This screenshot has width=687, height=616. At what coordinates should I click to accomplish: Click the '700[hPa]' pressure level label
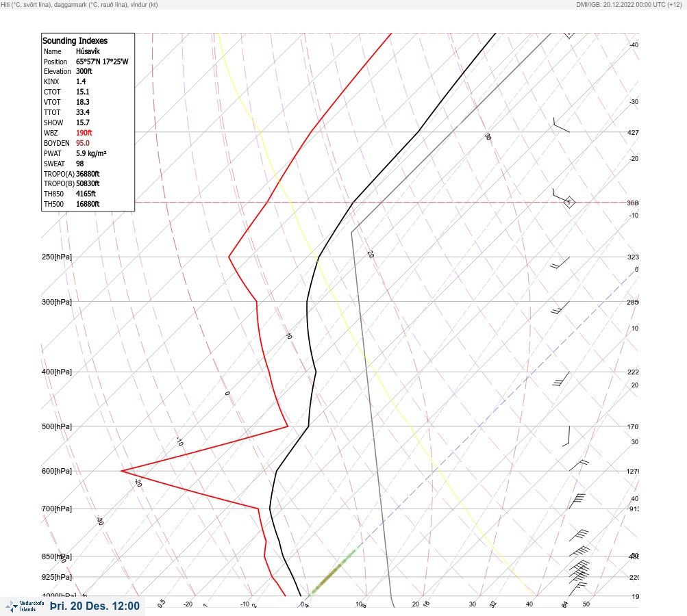(x=57, y=509)
